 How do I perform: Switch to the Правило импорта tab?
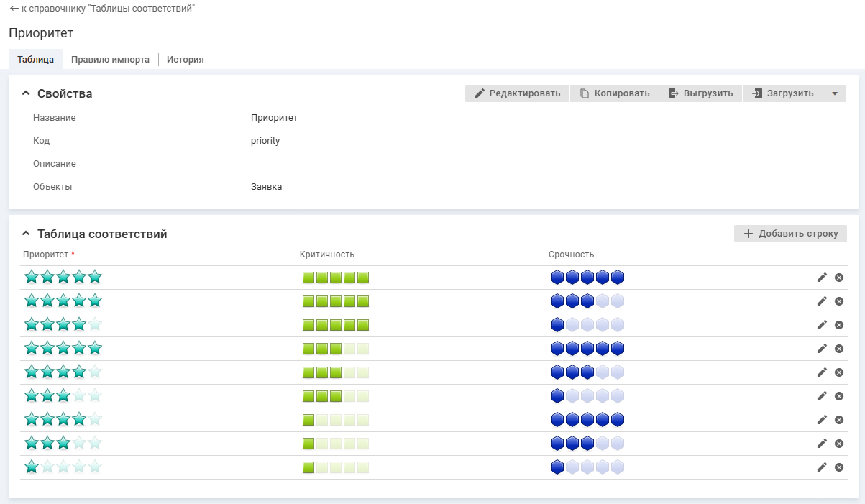[110, 60]
